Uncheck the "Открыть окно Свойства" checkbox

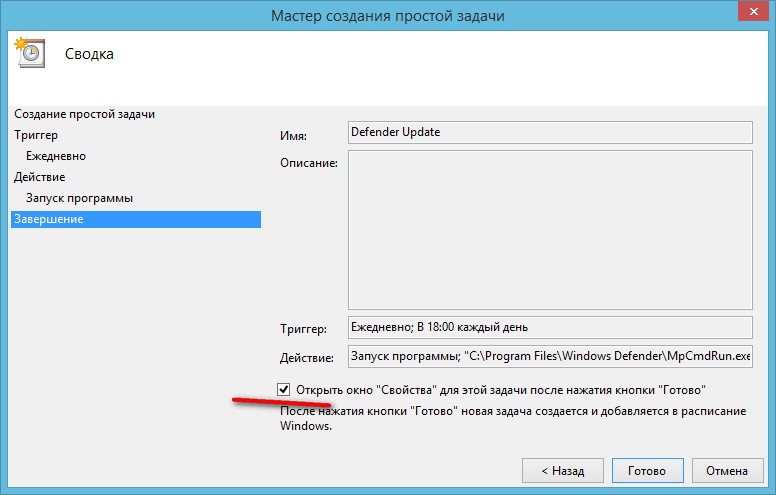tap(285, 389)
